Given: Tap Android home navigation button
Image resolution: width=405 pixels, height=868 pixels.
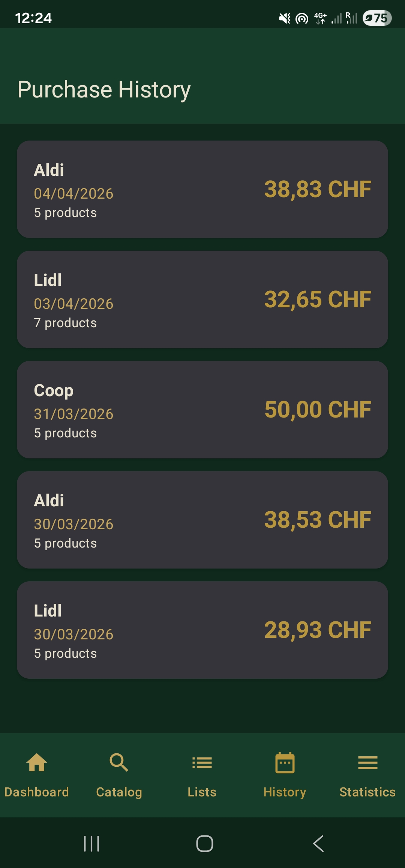Looking at the screenshot, I should 205,844.
